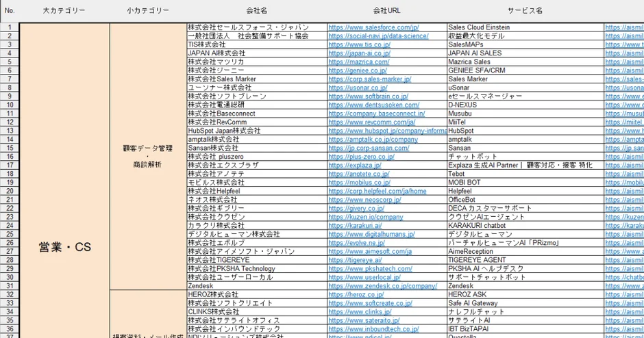Visit the karakuri.ai link
Viewport: 644px width, 338px height.
355,226
